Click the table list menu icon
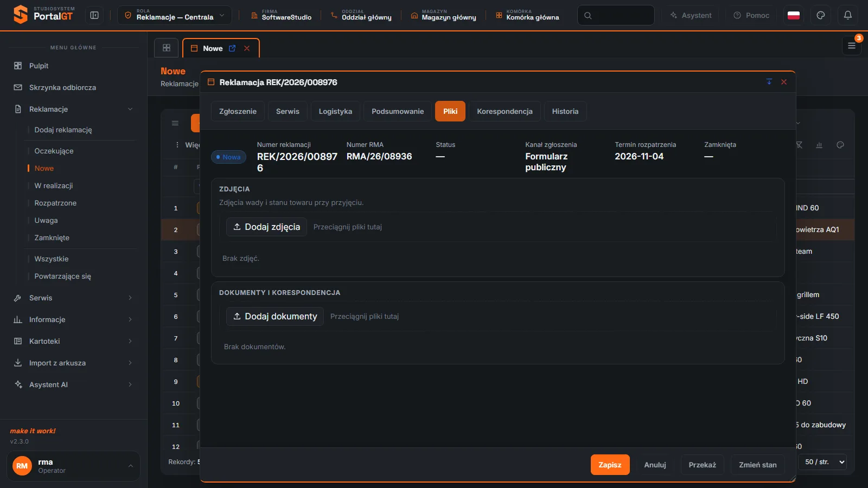Screen dimensions: 868x488 tap(175, 123)
